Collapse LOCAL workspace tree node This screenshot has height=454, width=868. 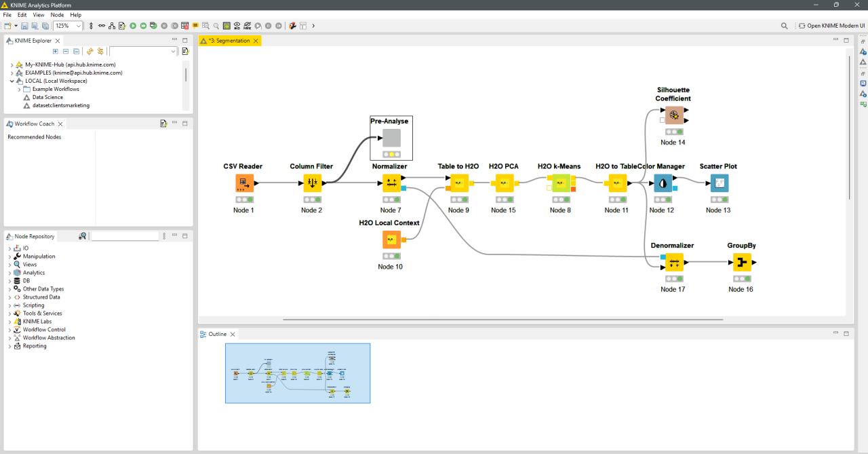pos(12,81)
